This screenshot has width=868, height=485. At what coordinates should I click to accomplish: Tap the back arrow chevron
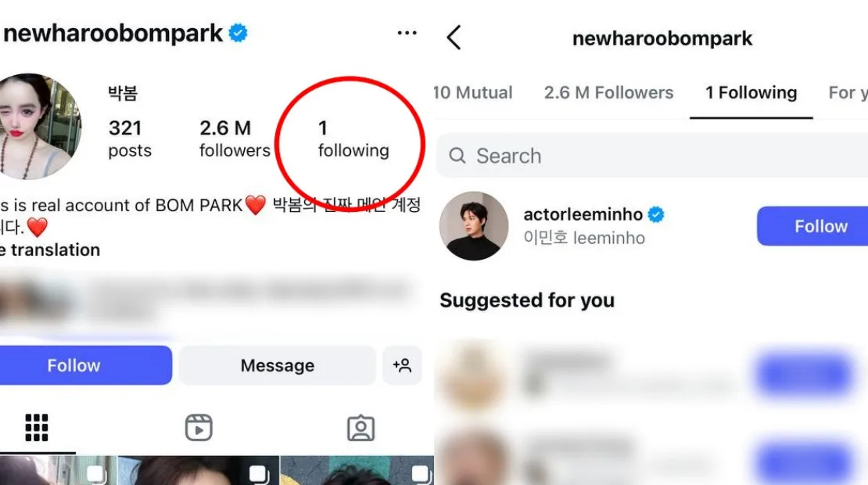454,38
